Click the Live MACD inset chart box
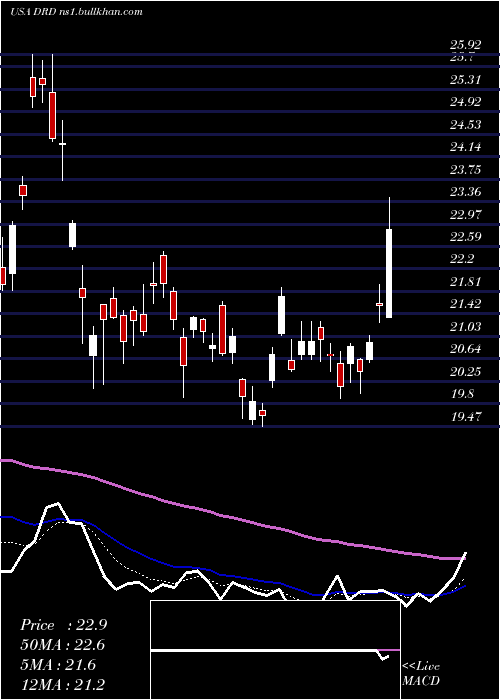Screen dimensions: 500x700 [275, 650]
